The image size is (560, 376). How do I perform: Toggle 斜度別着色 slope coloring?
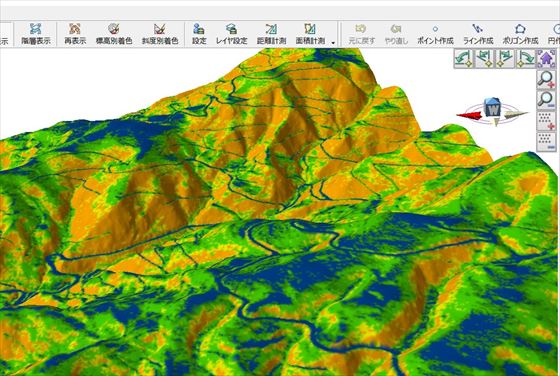tap(160, 34)
